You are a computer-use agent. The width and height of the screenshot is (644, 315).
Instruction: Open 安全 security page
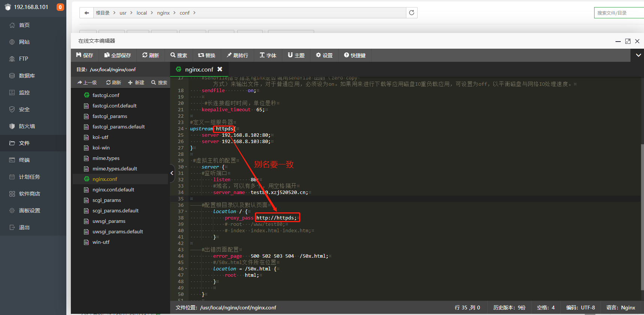pos(24,109)
